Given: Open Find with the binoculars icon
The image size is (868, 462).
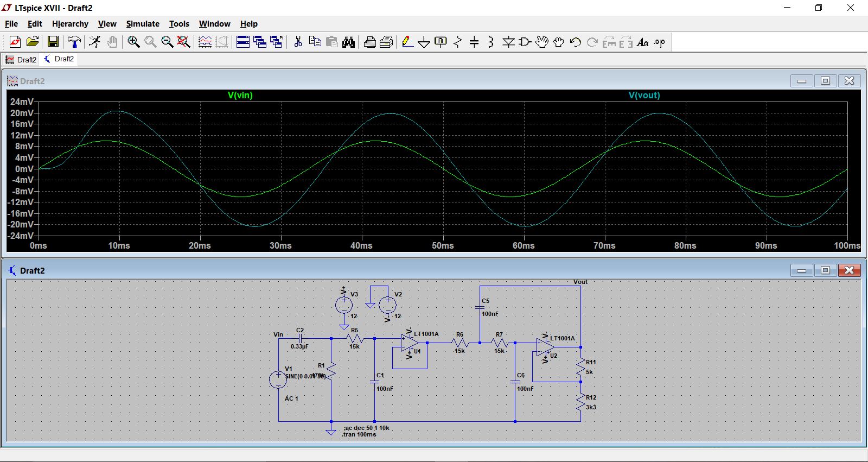Looking at the screenshot, I should [x=348, y=42].
